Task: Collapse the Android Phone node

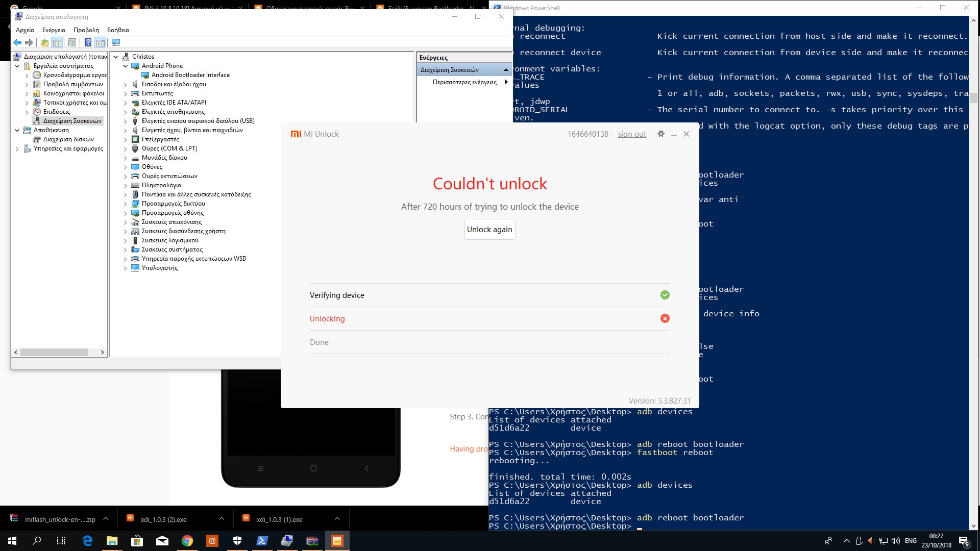Action: pyautogui.click(x=126, y=66)
